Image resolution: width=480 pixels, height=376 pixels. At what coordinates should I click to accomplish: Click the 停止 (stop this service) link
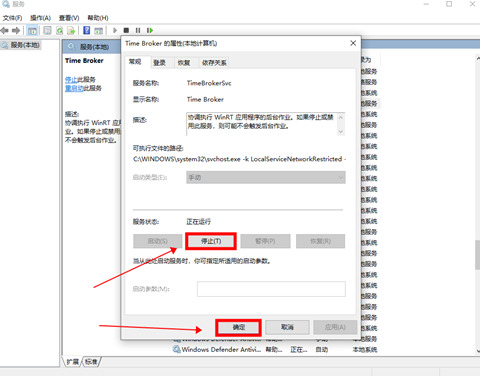(71, 80)
